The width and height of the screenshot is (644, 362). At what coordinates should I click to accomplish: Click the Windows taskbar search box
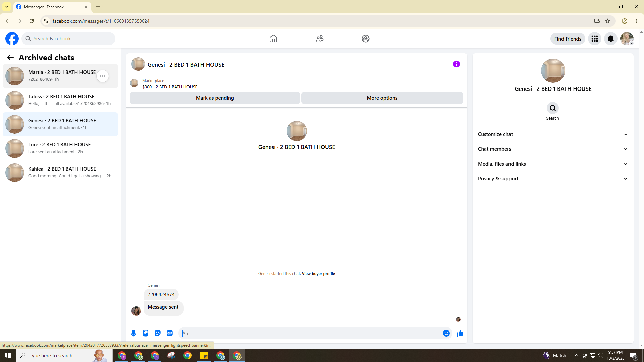[x=64, y=355]
